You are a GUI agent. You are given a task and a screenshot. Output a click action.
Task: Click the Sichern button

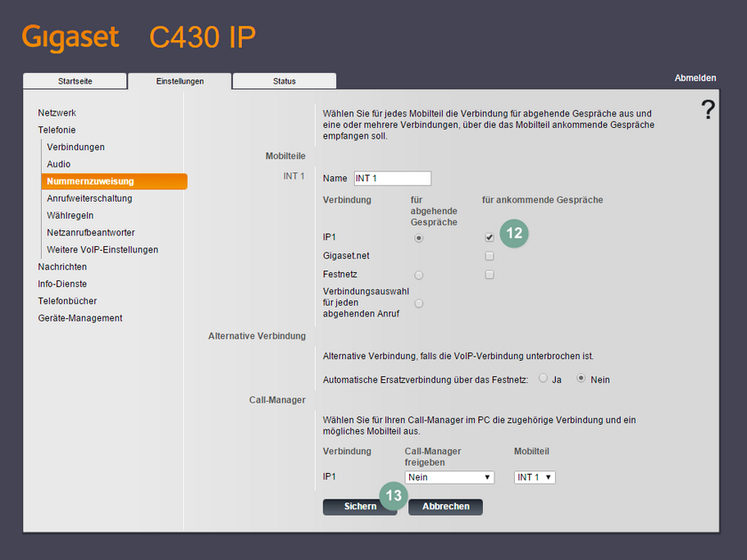[359, 507]
